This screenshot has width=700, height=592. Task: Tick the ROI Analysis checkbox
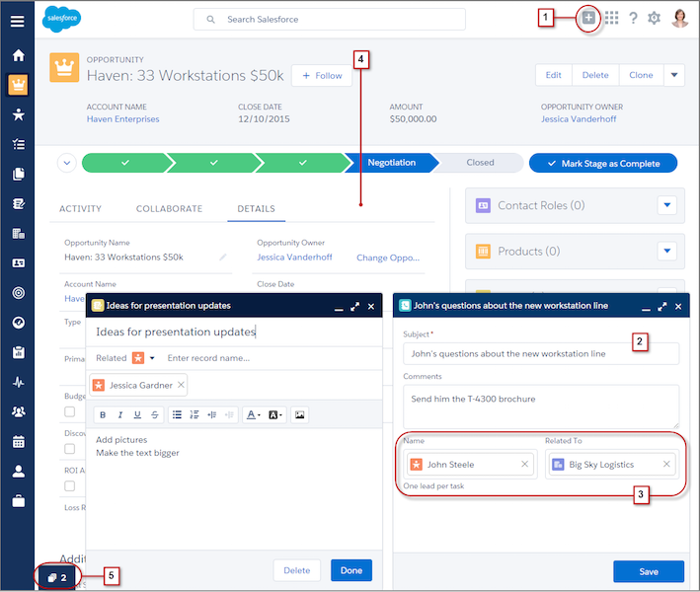70,485
